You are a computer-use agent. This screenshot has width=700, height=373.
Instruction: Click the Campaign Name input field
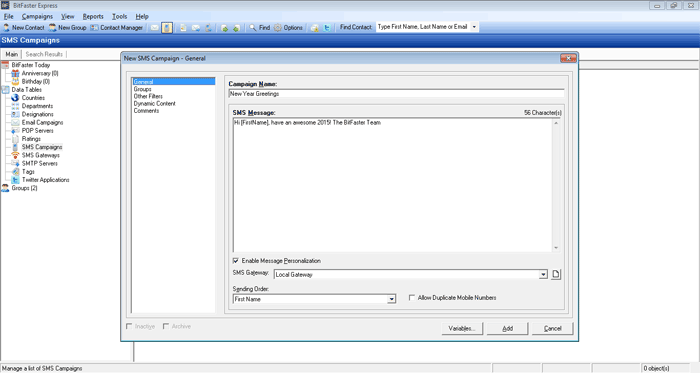pos(396,94)
